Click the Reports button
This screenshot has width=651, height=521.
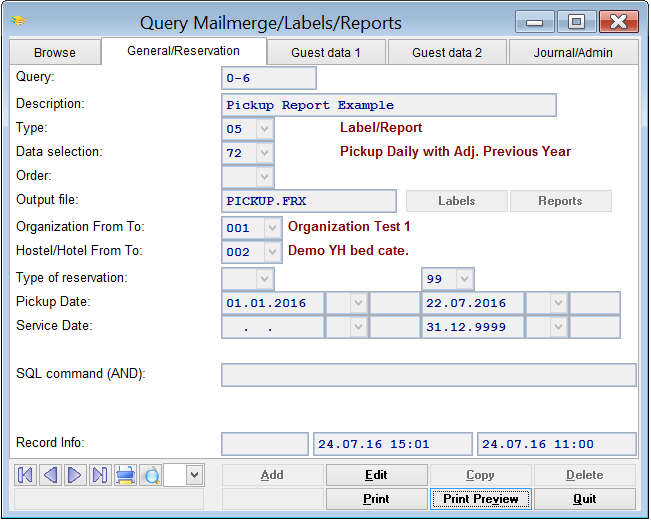(x=560, y=201)
